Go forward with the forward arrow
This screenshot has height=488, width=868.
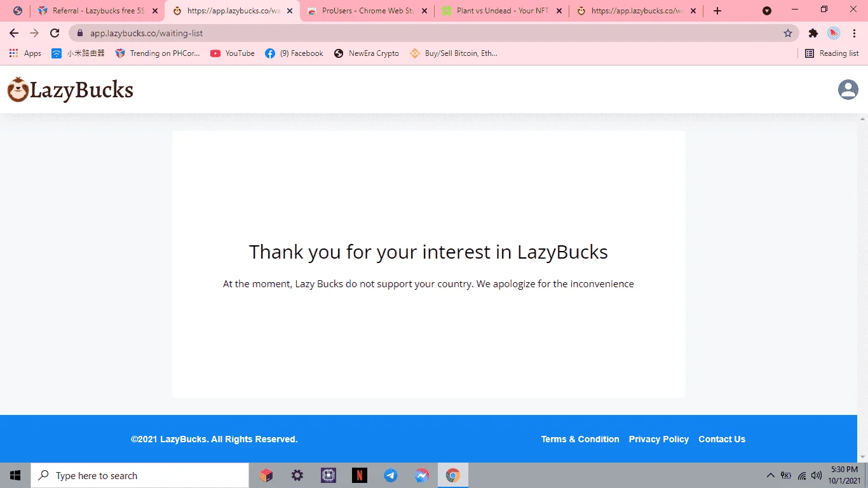(34, 33)
